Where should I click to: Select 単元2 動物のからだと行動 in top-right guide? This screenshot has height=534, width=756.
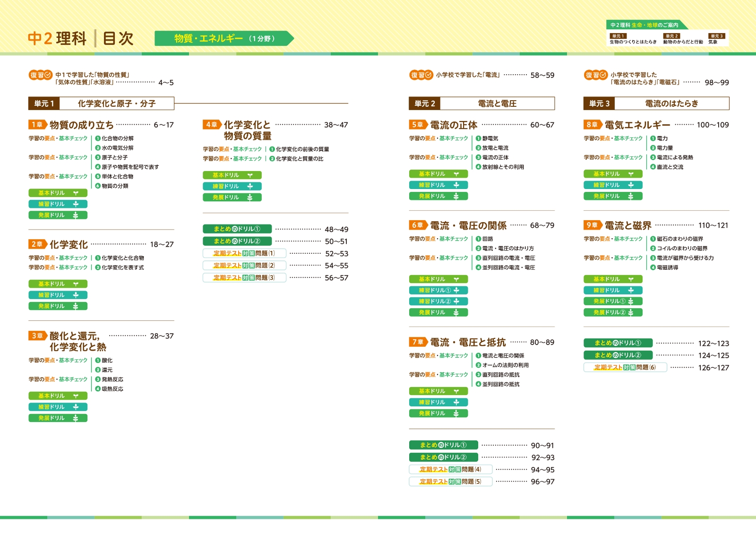[683, 39]
